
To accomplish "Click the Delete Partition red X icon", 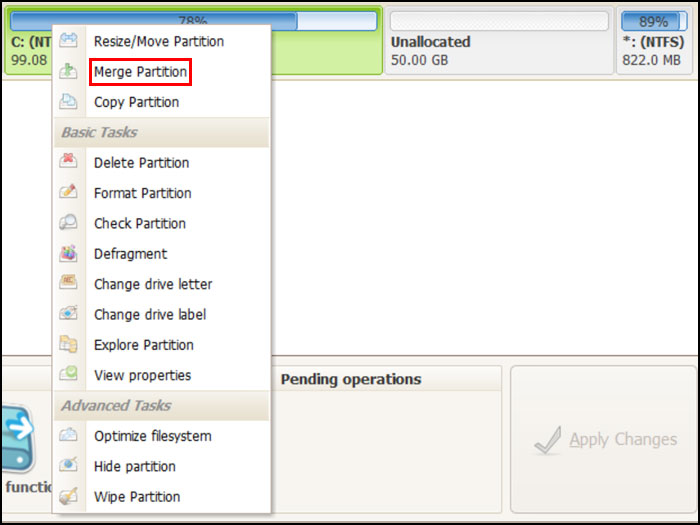I will (68, 160).
